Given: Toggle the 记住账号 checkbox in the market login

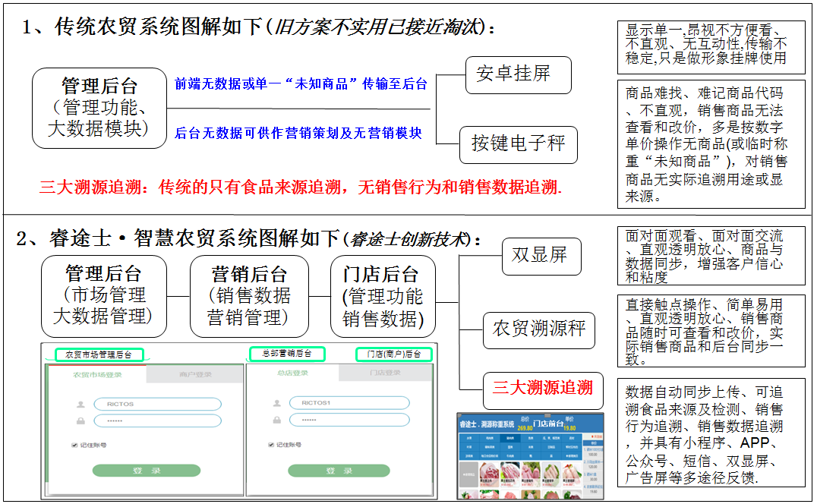Looking at the screenshot, I should (x=73, y=446).
